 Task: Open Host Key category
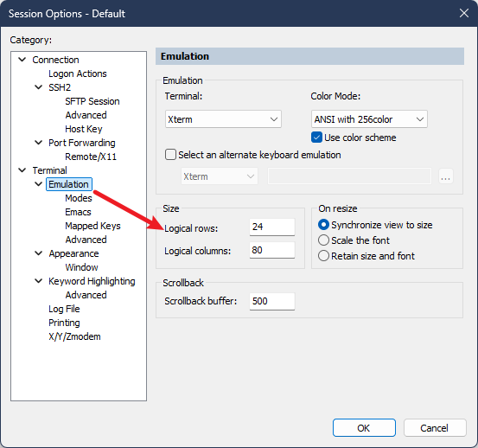[x=84, y=129]
